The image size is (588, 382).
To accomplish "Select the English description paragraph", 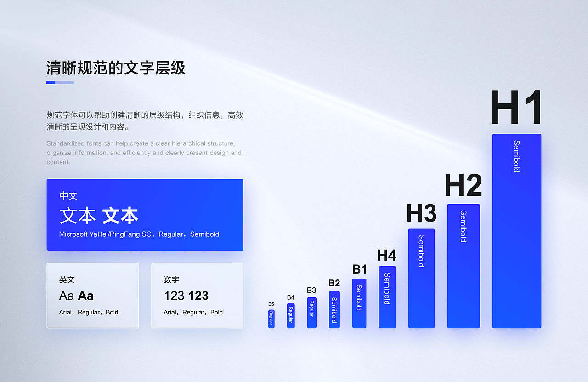I will coord(144,153).
